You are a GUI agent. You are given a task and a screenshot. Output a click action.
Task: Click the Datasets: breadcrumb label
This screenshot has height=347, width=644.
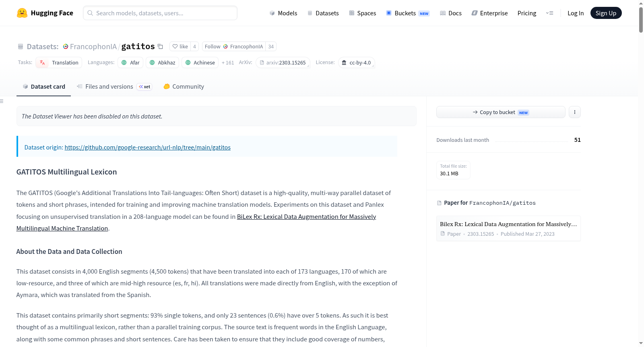pyautogui.click(x=43, y=46)
